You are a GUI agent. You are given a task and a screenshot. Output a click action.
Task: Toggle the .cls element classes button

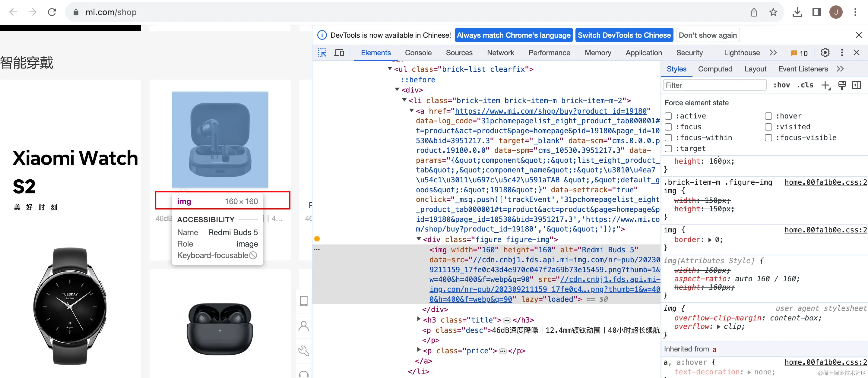click(805, 85)
